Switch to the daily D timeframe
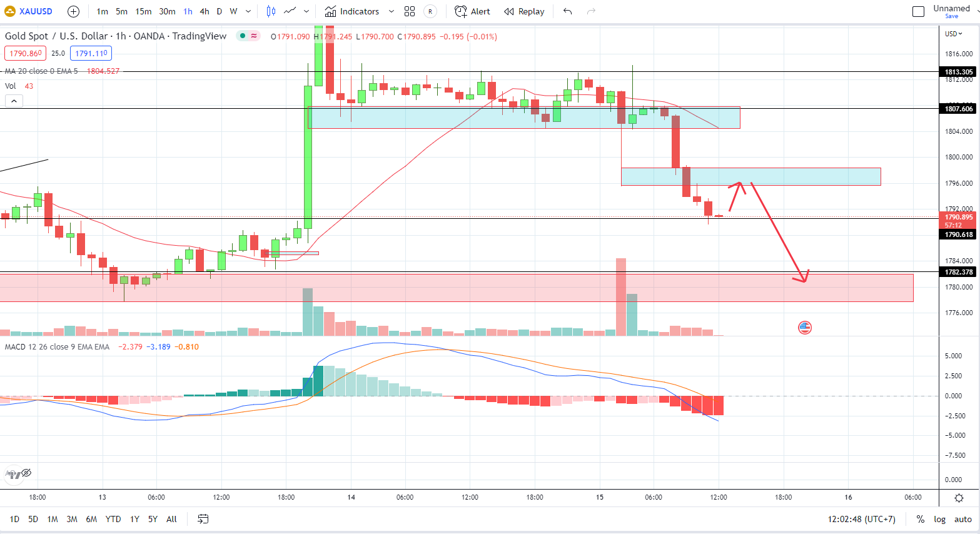Image resolution: width=980 pixels, height=534 pixels. (219, 11)
